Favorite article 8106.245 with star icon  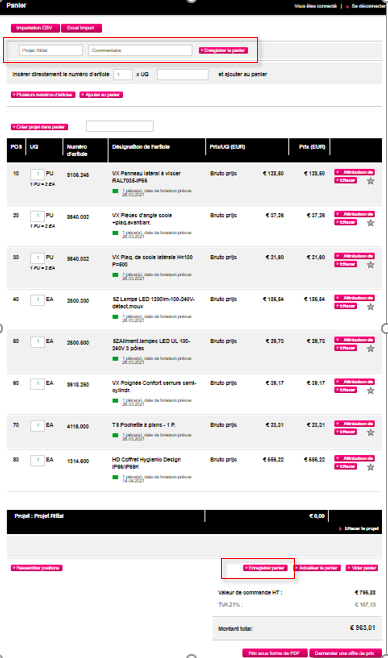370,181
